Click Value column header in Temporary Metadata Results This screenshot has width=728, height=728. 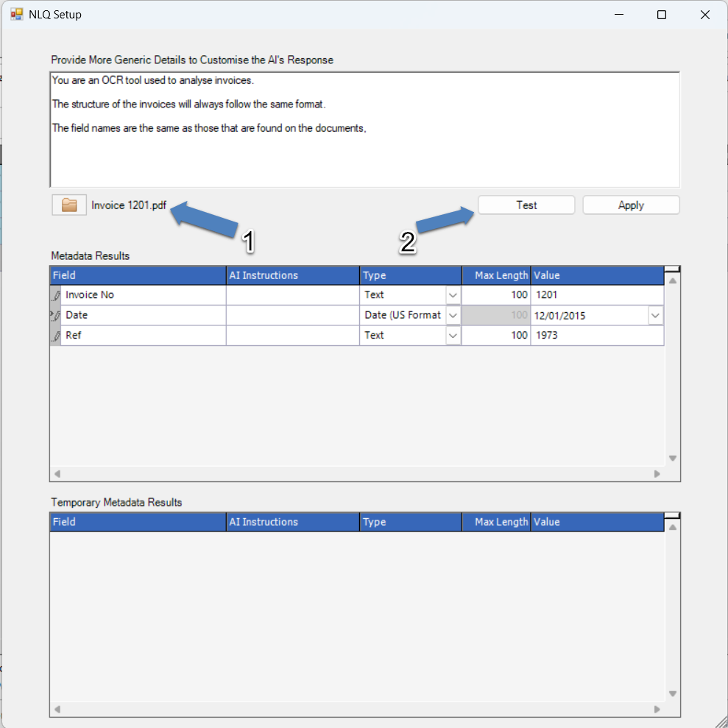coord(596,522)
